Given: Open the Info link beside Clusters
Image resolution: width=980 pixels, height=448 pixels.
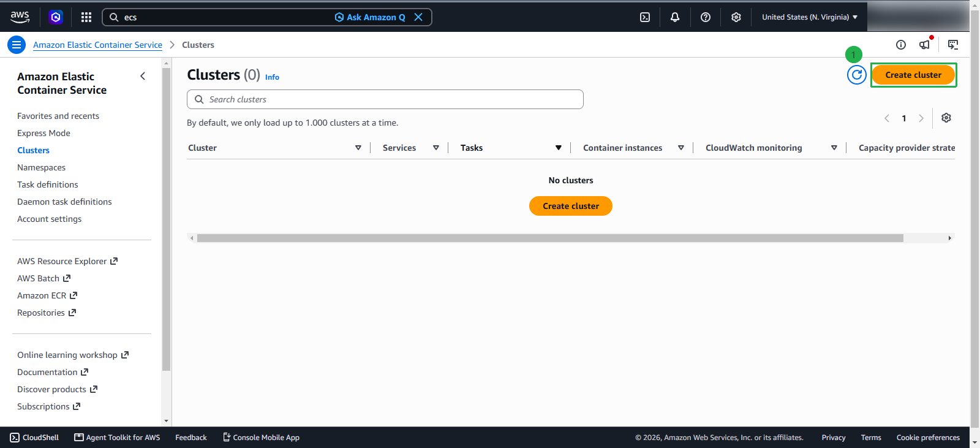Looking at the screenshot, I should tap(272, 77).
